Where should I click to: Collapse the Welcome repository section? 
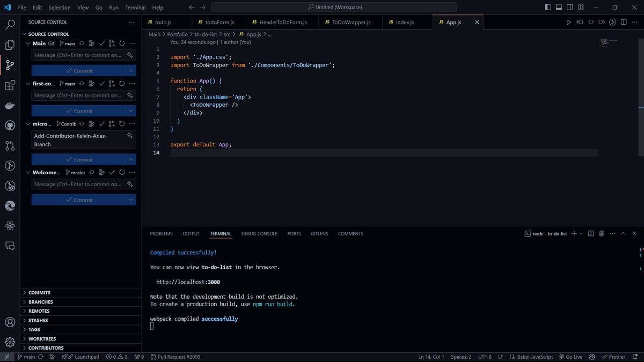coord(28,172)
